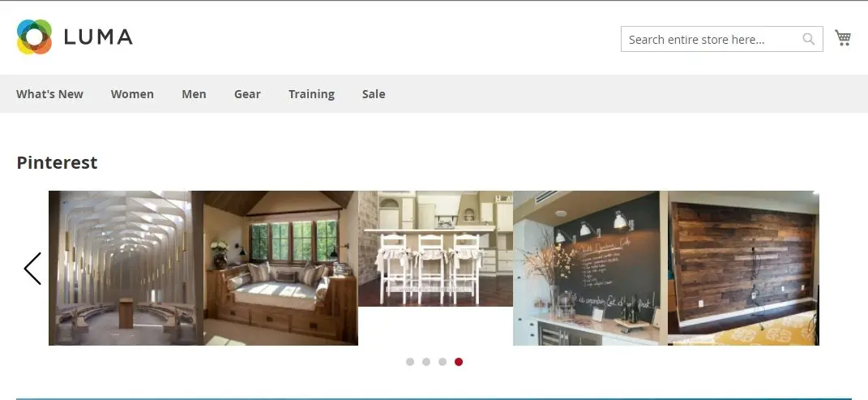Click the Luma colorful logo icon

coord(34,37)
